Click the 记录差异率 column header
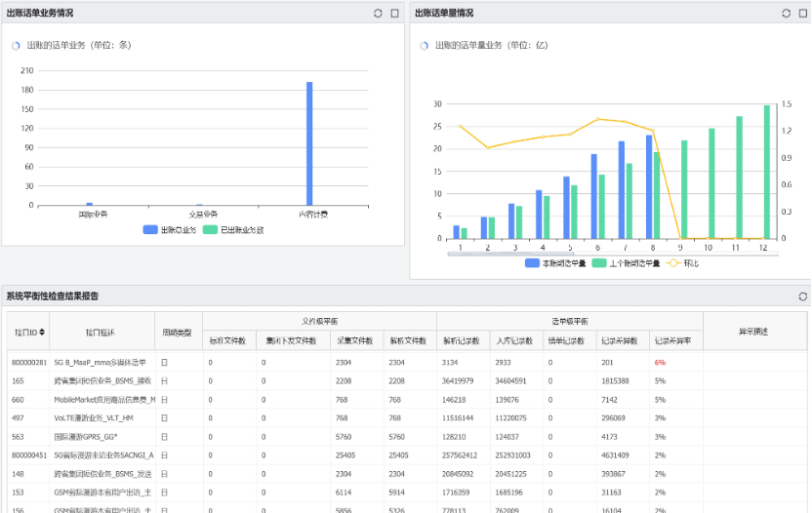812x513 pixels. point(673,340)
